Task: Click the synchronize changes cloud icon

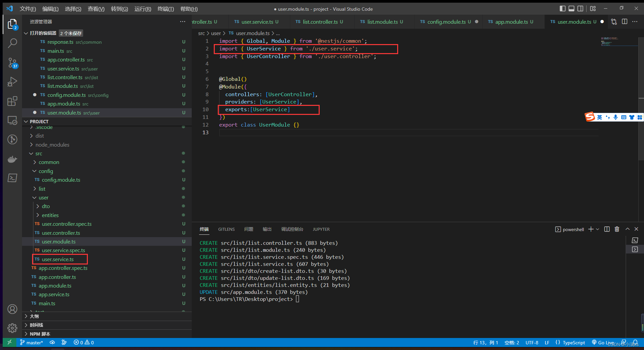Action: click(x=52, y=342)
